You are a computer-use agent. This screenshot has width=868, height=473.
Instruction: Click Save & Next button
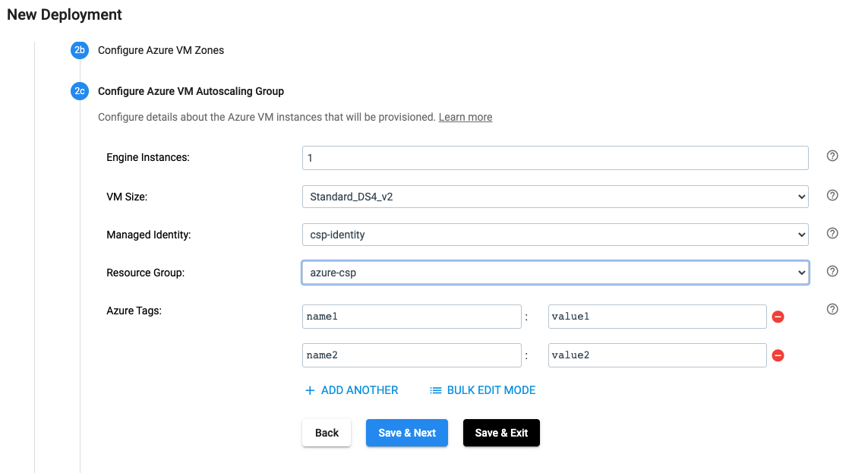click(x=407, y=434)
